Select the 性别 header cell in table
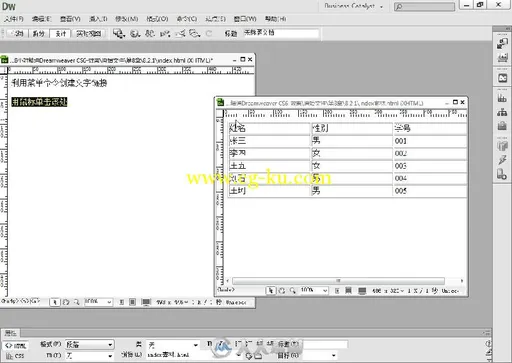 pos(352,128)
